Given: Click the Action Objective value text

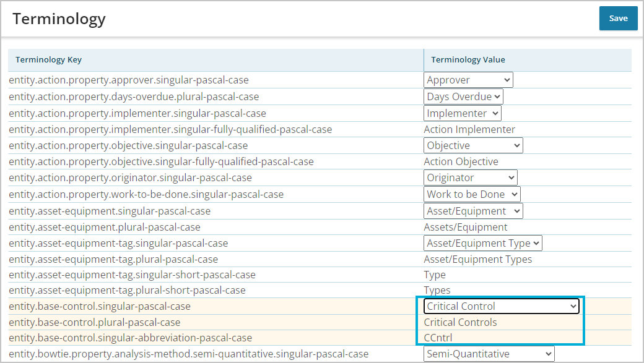Looking at the screenshot, I should pyautogui.click(x=461, y=161).
